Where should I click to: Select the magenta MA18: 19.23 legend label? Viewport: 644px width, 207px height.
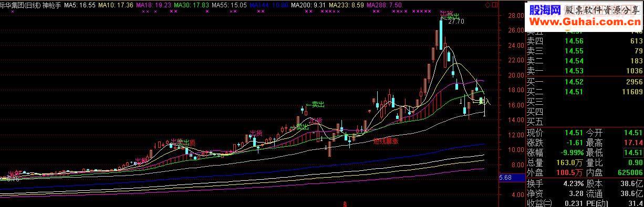(153, 4)
